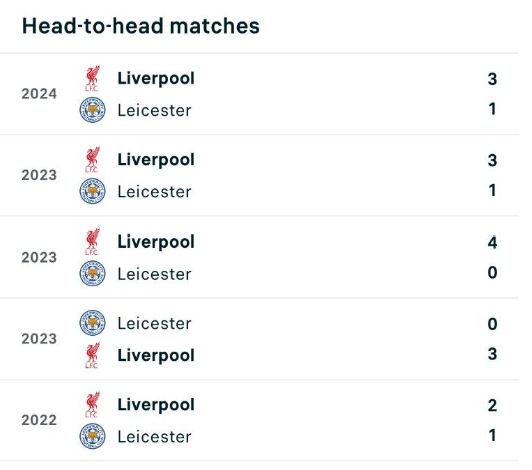532x470 pixels.
Task: Click Liverpool's score of 2 in 2022
Action: click(492, 405)
